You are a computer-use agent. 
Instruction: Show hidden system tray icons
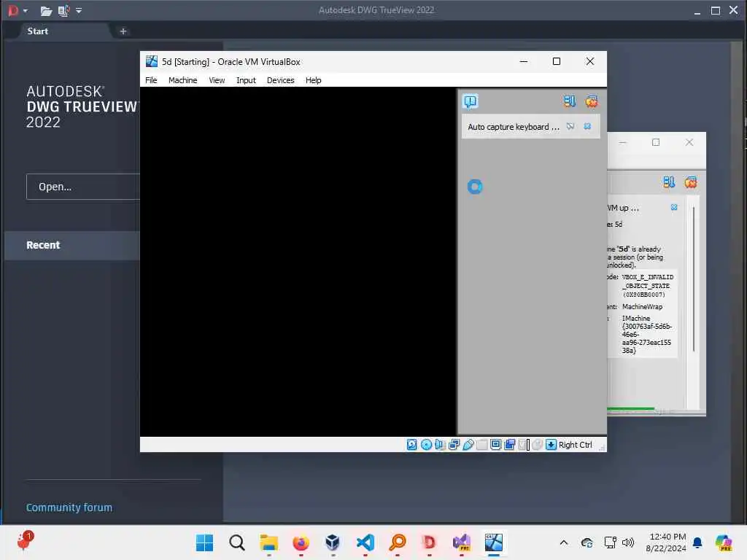pyautogui.click(x=564, y=542)
